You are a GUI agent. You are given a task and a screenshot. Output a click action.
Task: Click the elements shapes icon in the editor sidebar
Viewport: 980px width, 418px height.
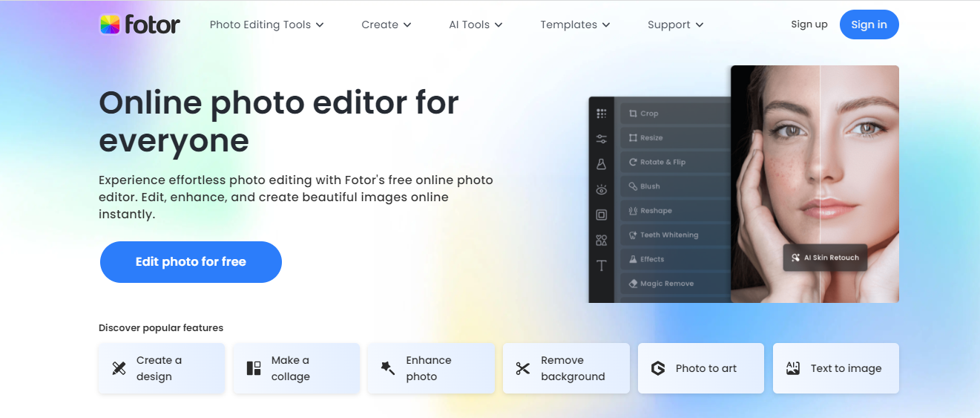[602, 241]
